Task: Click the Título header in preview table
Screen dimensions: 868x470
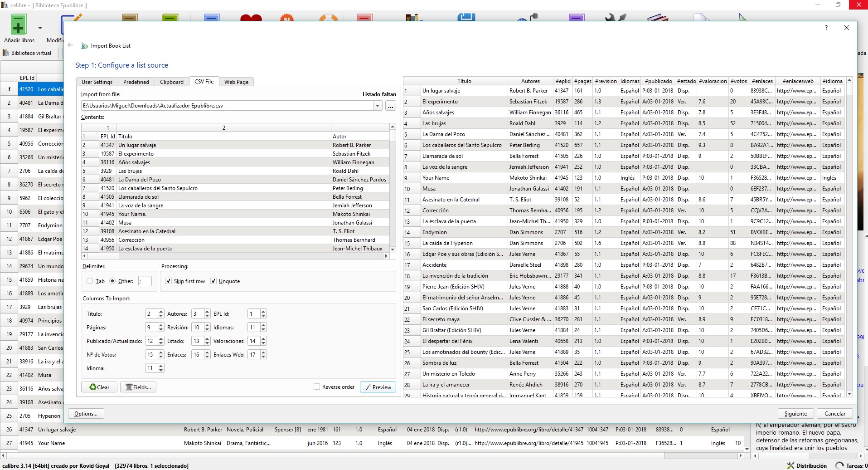Action: pos(464,81)
